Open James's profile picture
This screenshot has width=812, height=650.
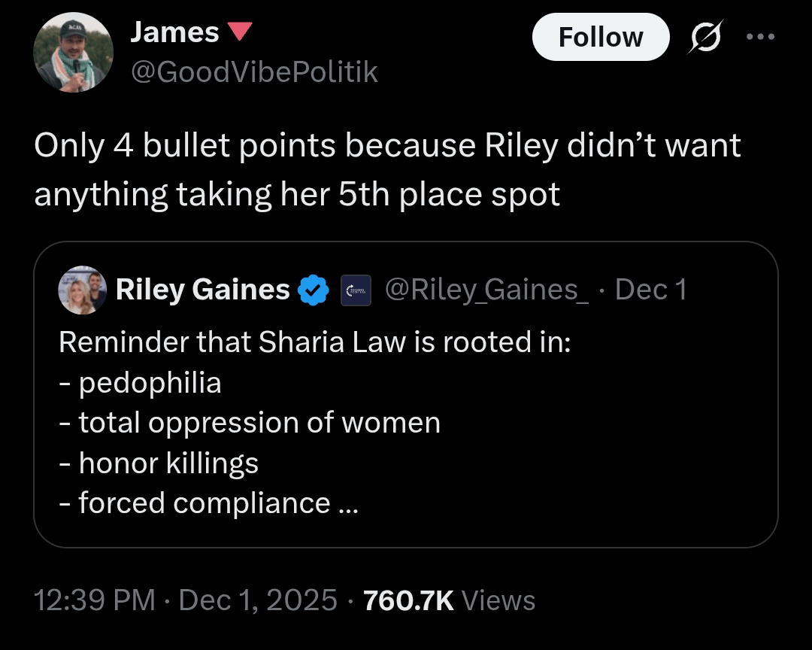tap(73, 52)
